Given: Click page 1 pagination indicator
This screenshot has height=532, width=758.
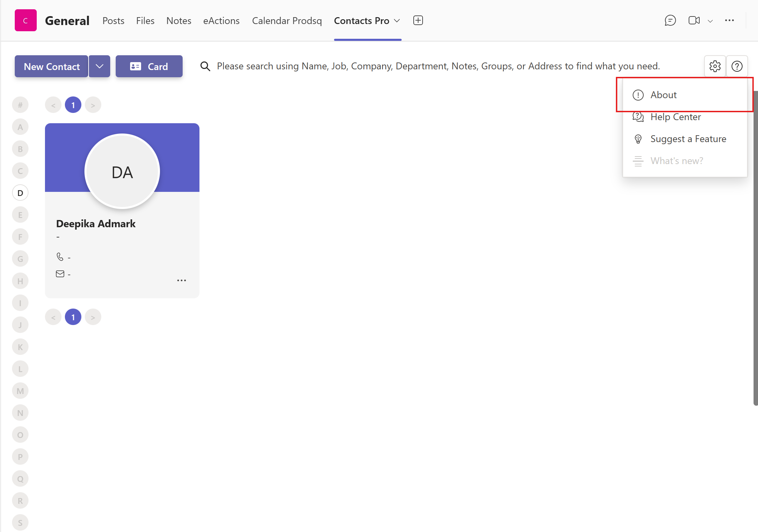Looking at the screenshot, I should (x=73, y=104).
